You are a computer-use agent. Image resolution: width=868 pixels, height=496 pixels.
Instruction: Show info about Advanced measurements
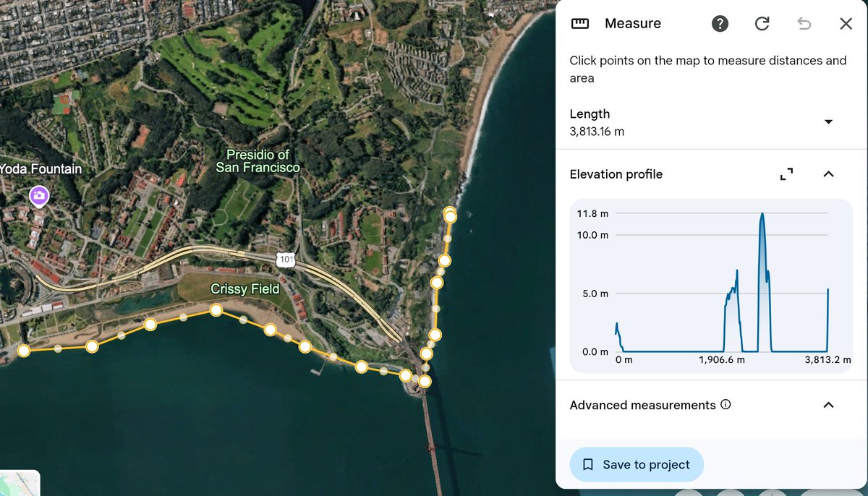coord(726,404)
